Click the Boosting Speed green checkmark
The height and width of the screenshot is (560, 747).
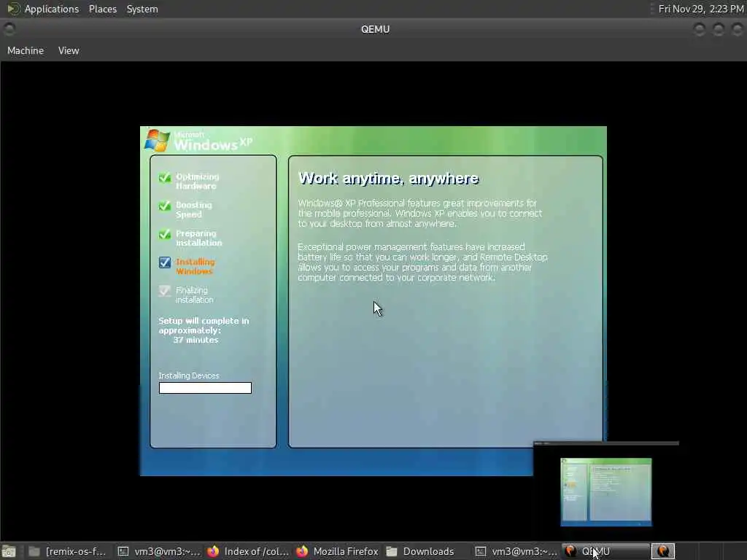pos(165,206)
